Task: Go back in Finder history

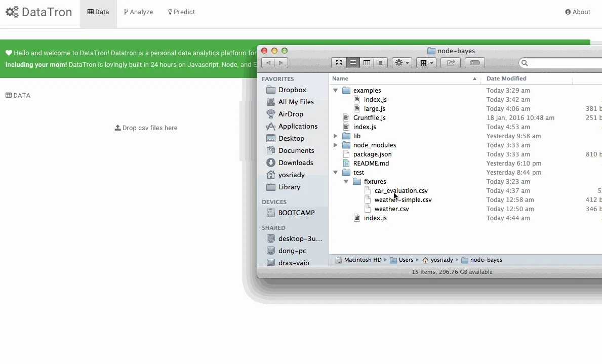Action: pyautogui.click(x=268, y=63)
